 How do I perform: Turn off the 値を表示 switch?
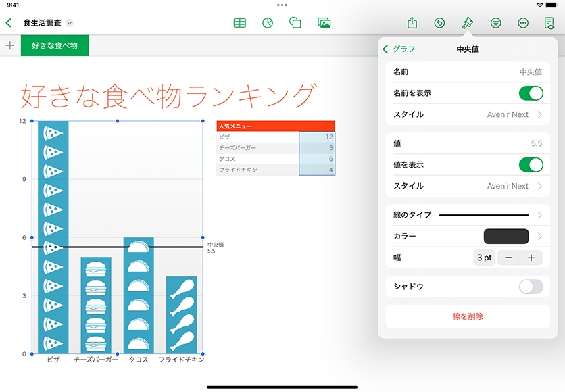tap(531, 165)
